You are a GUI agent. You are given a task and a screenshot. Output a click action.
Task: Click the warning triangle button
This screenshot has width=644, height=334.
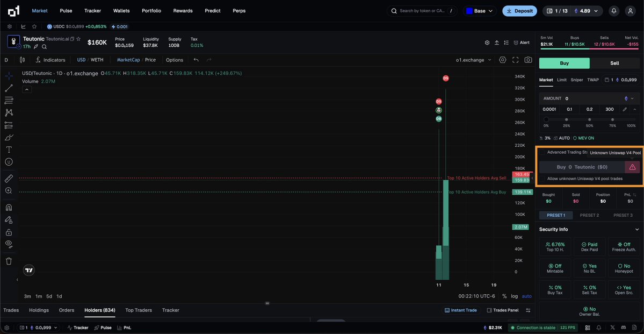tap(632, 167)
